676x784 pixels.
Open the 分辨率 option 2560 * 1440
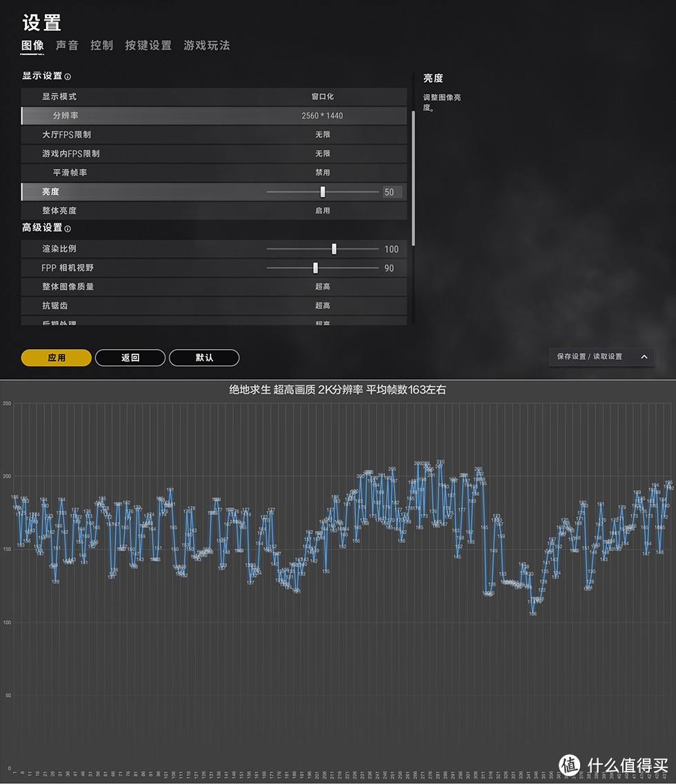coord(322,116)
